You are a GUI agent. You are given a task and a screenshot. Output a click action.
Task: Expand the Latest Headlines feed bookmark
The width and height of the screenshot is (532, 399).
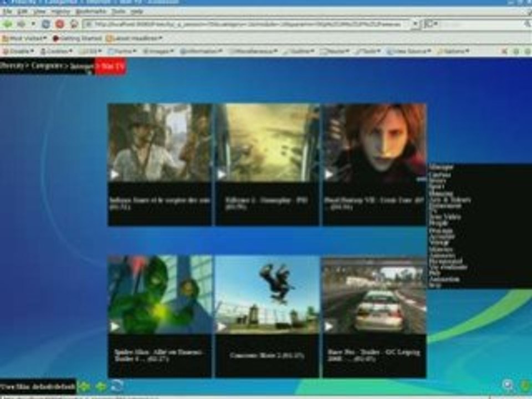point(134,38)
